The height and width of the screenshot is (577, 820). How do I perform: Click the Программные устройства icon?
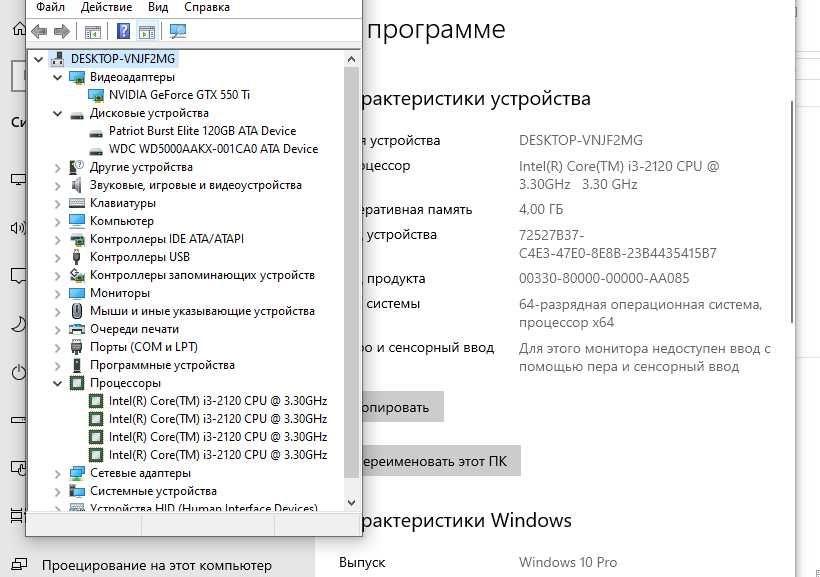tap(77, 365)
